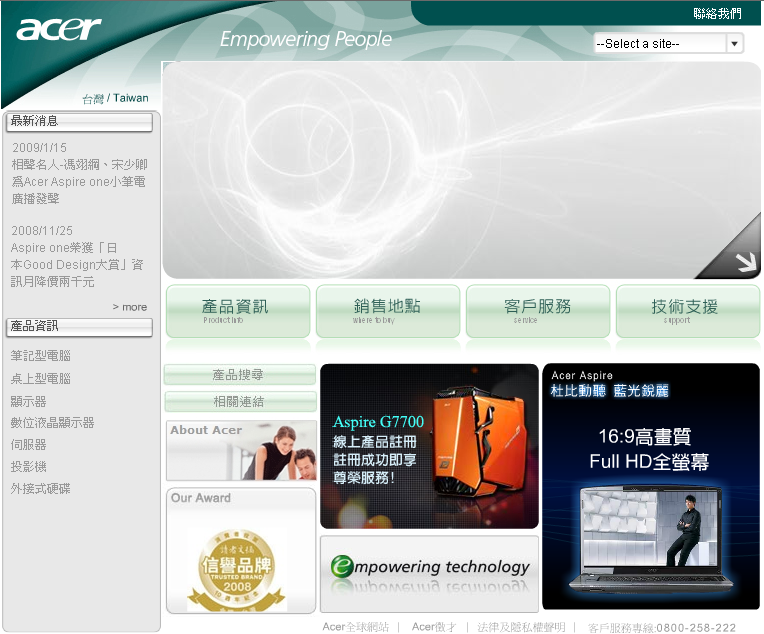The width and height of the screenshot is (764, 634).
Task: Open the 2009/1/15 news item
Action: 79,173
